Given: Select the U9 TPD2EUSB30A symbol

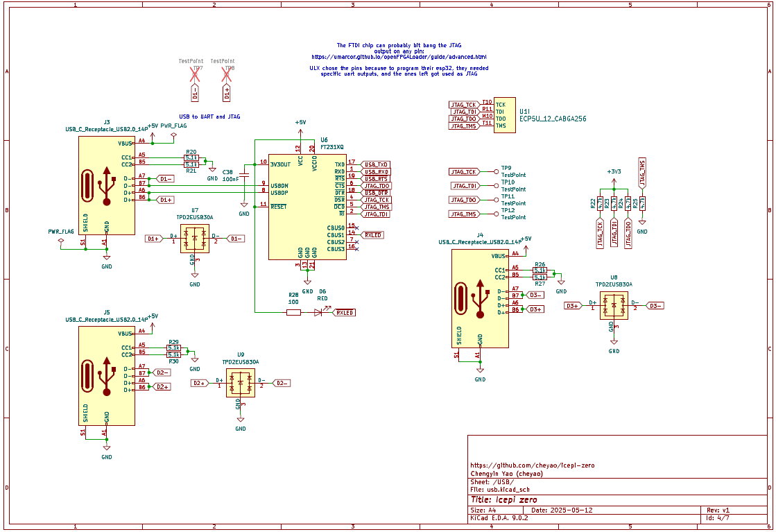Looking at the screenshot, I should point(240,383).
